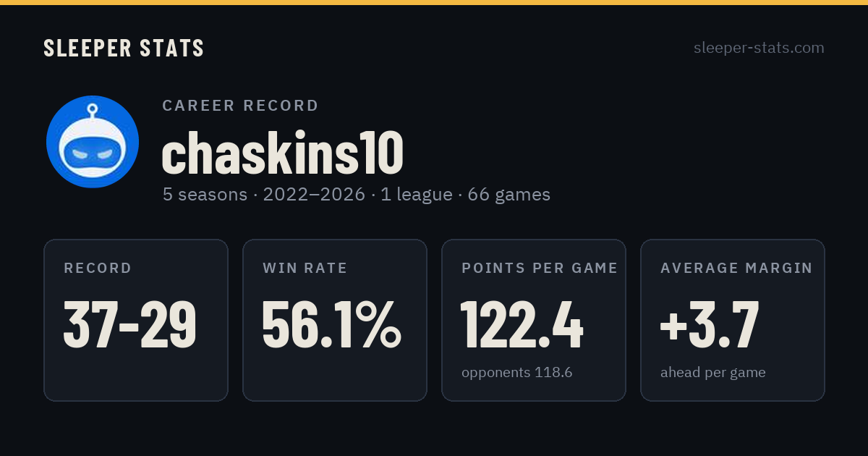The width and height of the screenshot is (868, 456).
Task: Click the blue robot avatar icon
Action: point(93,142)
